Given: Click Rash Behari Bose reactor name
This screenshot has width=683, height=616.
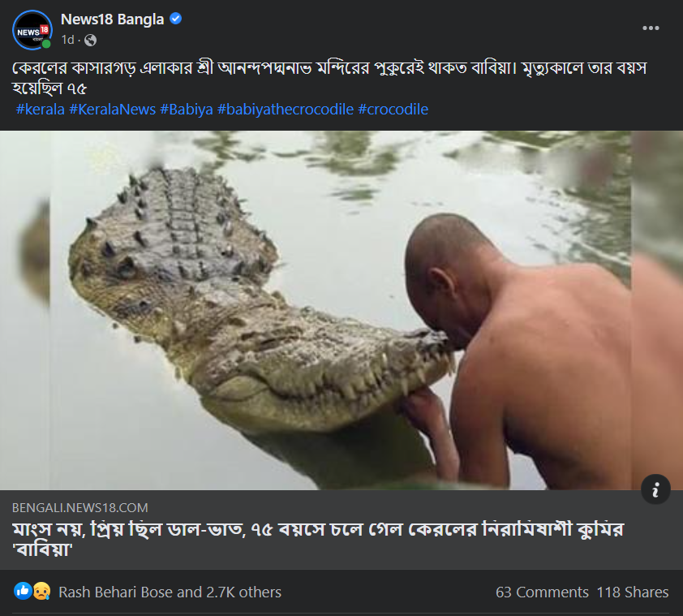Looking at the screenshot, I should pyautogui.click(x=108, y=592).
